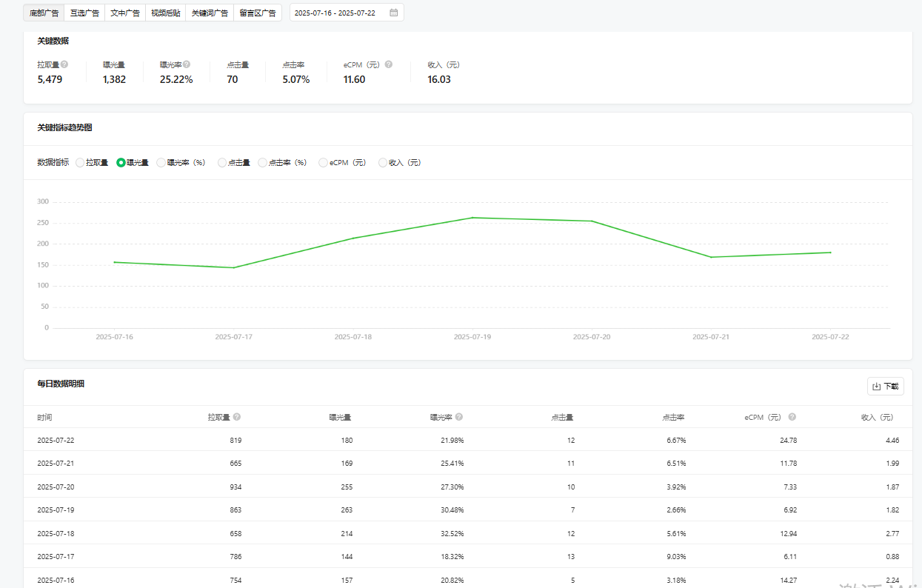Select the 拉取量 radio button for the trend chart
922x588 pixels.
[80, 163]
